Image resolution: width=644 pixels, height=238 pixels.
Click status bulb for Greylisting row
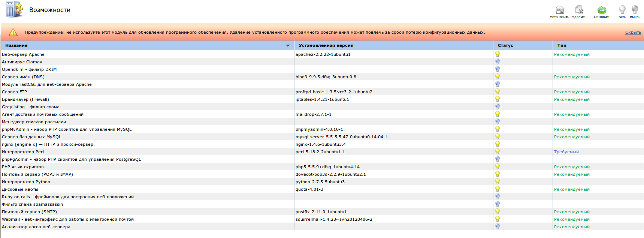point(498,106)
